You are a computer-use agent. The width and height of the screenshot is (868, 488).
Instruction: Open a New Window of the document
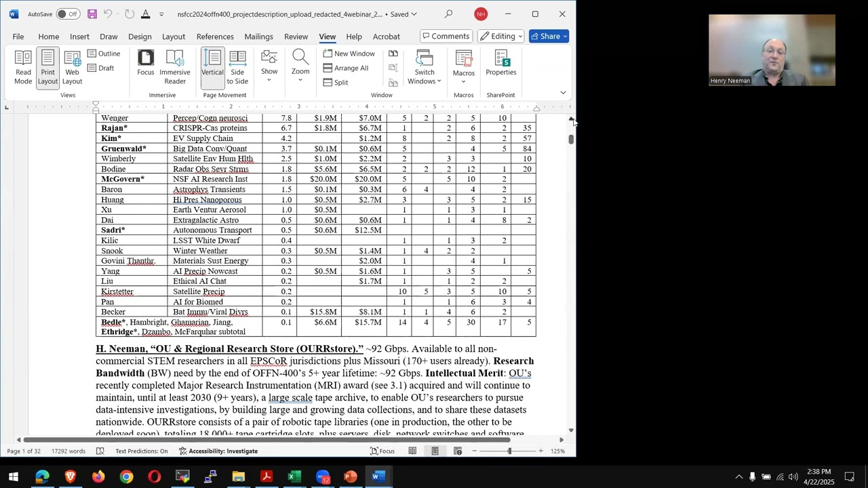point(349,54)
